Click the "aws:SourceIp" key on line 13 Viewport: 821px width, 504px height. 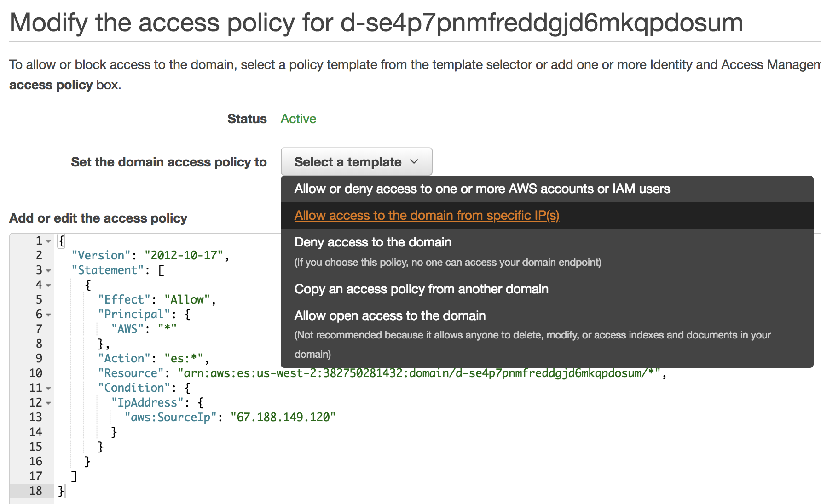[171, 417]
